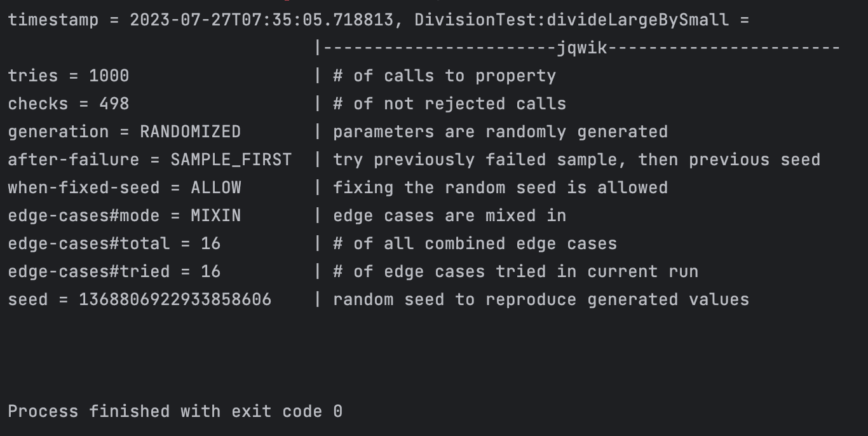868x436 pixels.
Task: Select edge-cases#total = 16 line
Action: pos(114,243)
